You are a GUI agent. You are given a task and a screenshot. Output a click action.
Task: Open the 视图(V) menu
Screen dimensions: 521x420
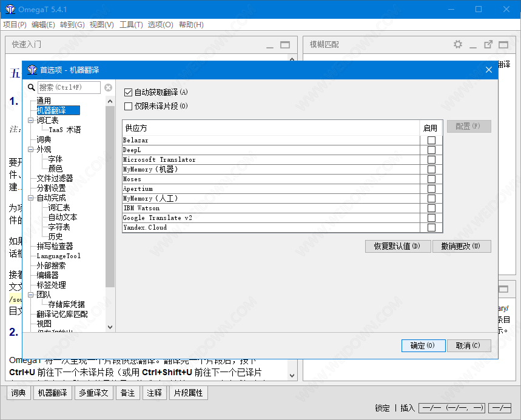click(102, 25)
